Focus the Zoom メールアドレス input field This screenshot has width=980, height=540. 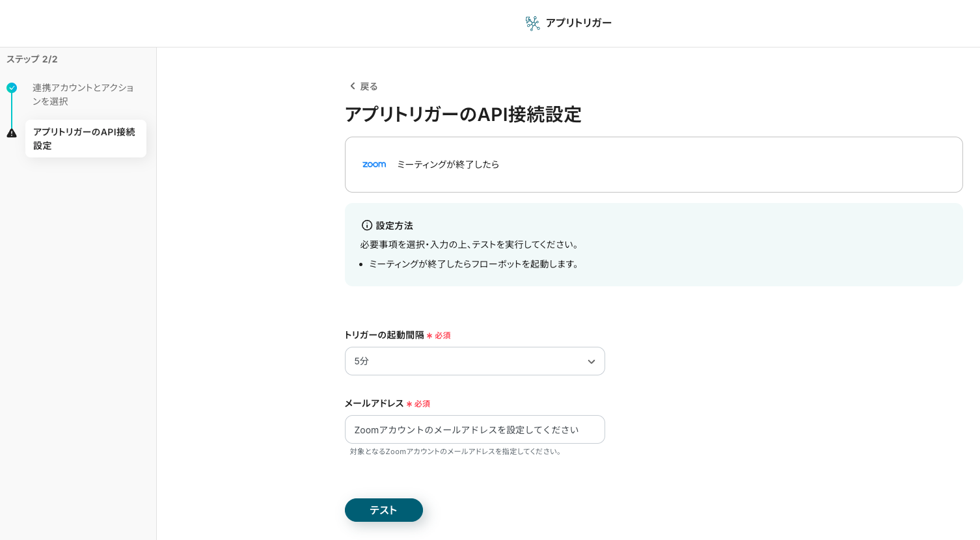[475, 429]
